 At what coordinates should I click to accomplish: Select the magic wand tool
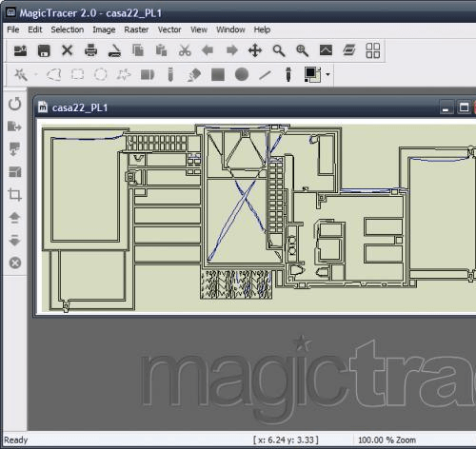pyautogui.click(x=21, y=75)
